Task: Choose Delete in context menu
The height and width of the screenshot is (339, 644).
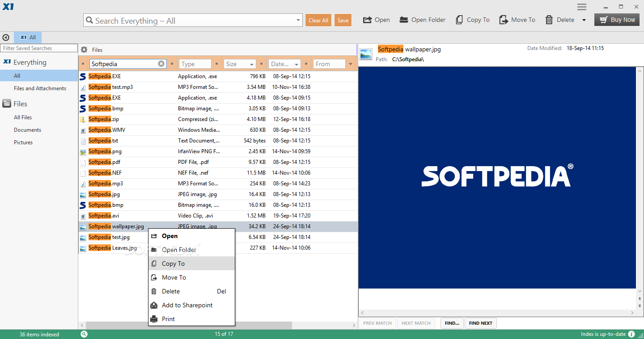Action: (x=191, y=291)
